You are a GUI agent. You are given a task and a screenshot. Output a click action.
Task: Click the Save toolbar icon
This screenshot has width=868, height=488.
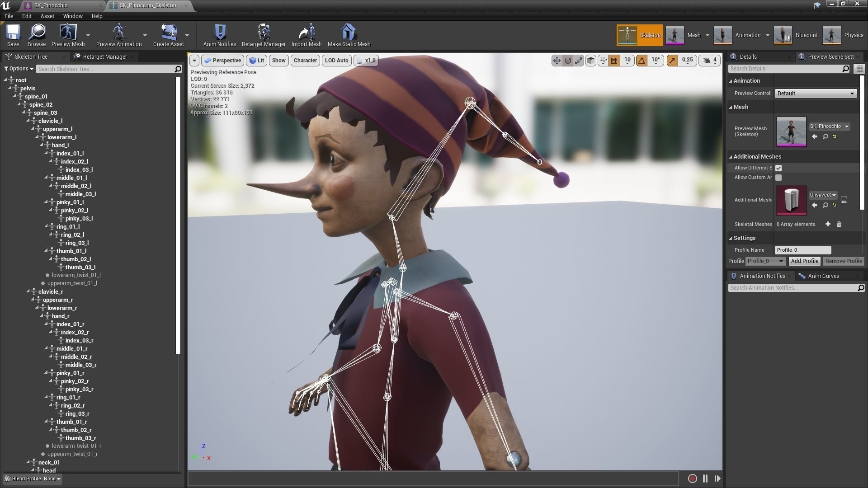pos(13,35)
